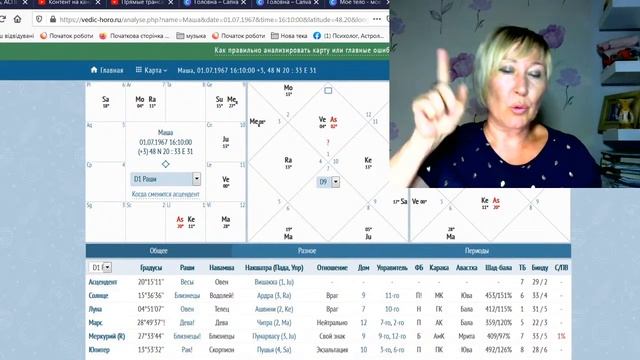The height and width of the screenshot is (360, 640).
Task: Select the 'Луна' row label
Action: coord(95,309)
